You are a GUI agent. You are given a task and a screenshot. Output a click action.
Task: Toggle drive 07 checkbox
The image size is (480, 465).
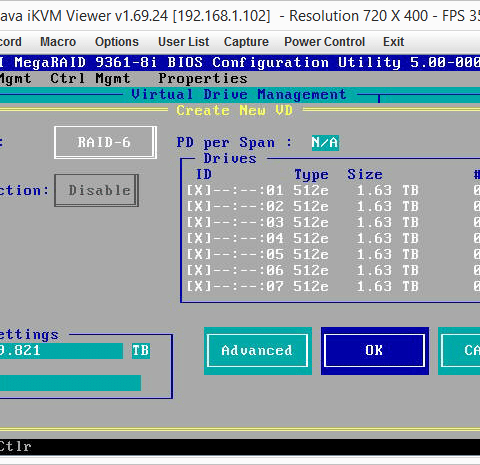pyautogui.click(x=199, y=286)
